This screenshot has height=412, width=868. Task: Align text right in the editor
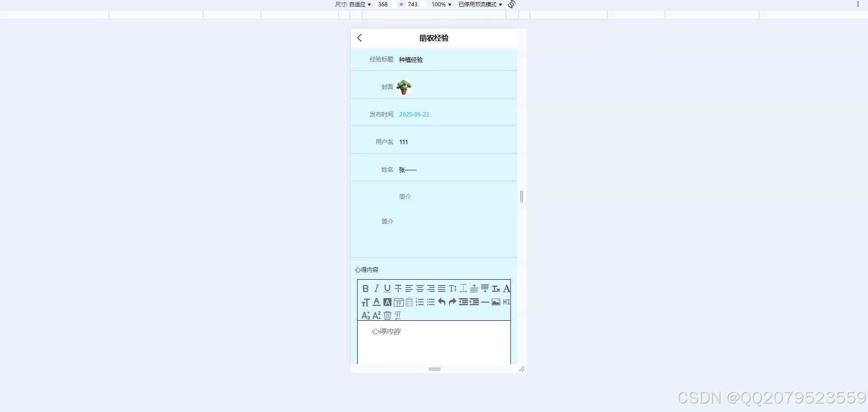(x=431, y=289)
